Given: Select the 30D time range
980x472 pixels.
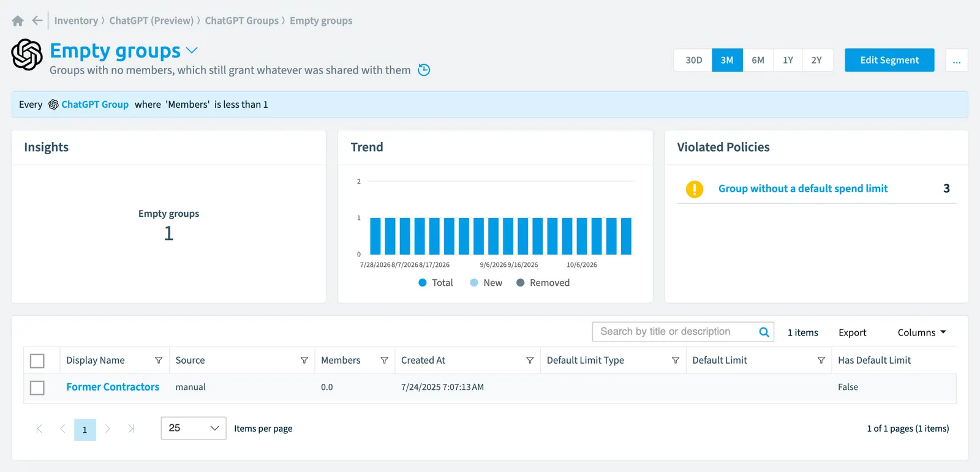Looking at the screenshot, I should pos(693,60).
